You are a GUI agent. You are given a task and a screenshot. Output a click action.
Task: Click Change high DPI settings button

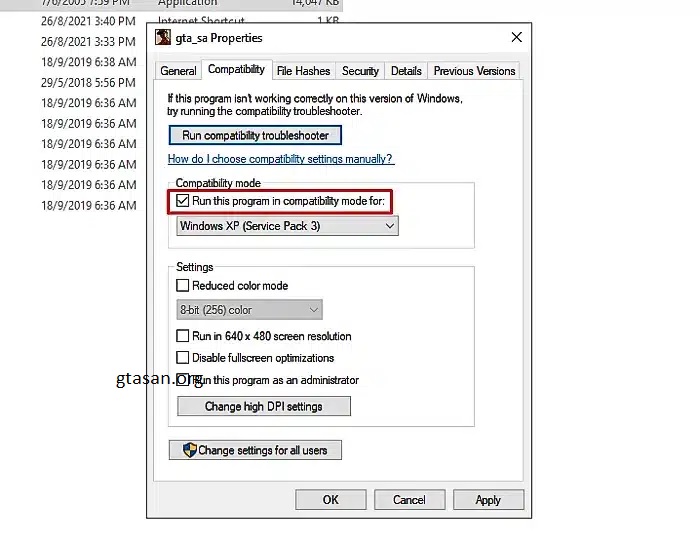point(264,407)
